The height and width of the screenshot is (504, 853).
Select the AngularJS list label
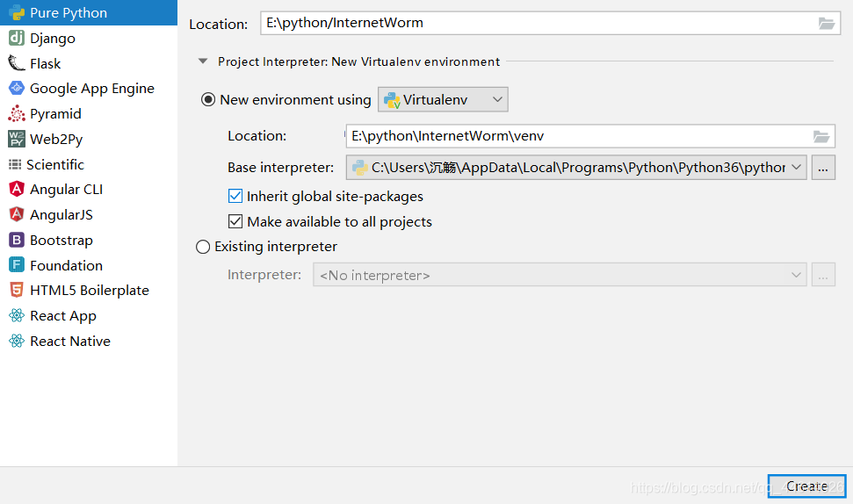(x=61, y=215)
